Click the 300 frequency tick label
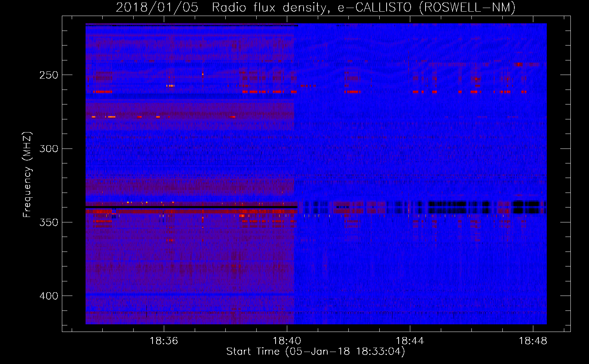The width and height of the screenshot is (589, 364). point(49,149)
